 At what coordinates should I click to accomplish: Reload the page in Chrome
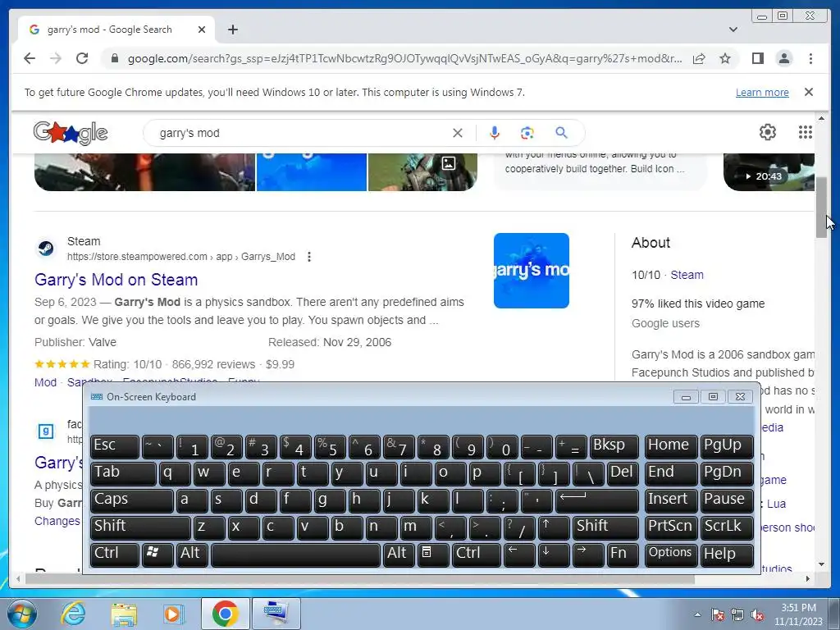tap(82, 58)
